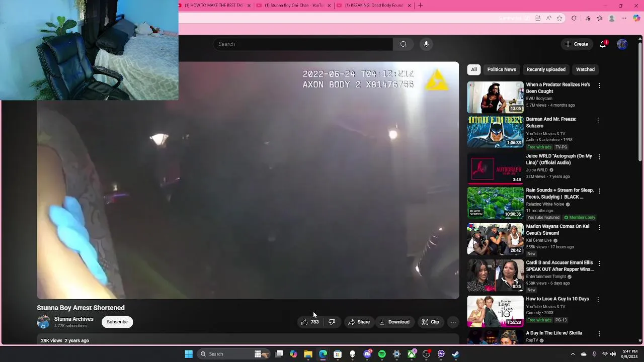Open Juice WRLD Autograph thumbnail
This screenshot has height=362, width=644.
click(495, 168)
